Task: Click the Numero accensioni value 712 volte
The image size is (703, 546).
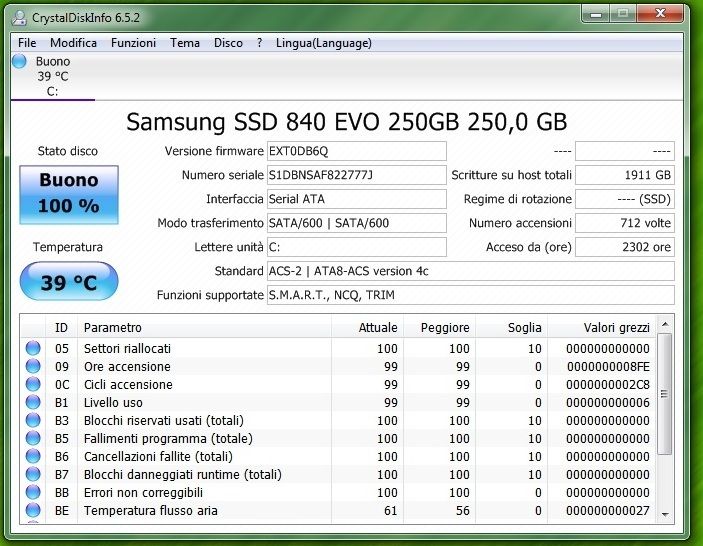Action: [x=625, y=223]
